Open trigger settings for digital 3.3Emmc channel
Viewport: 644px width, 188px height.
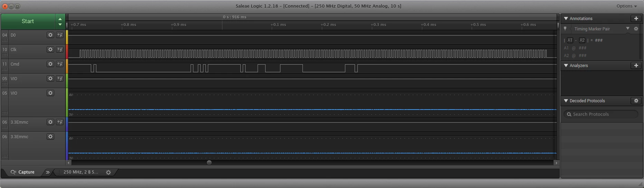point(60,122)
